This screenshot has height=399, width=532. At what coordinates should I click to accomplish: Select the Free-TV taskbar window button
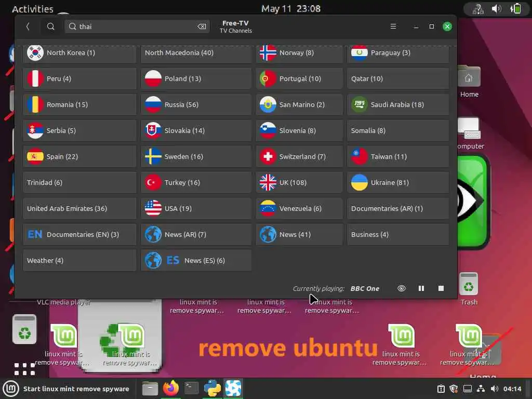click(233, 389)
